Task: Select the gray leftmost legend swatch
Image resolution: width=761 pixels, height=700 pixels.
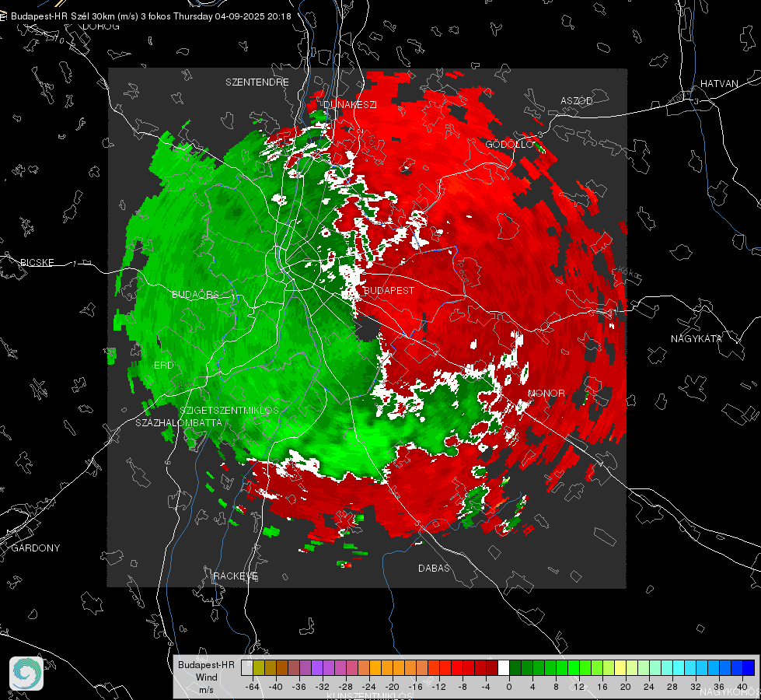Action: (247, 667)
